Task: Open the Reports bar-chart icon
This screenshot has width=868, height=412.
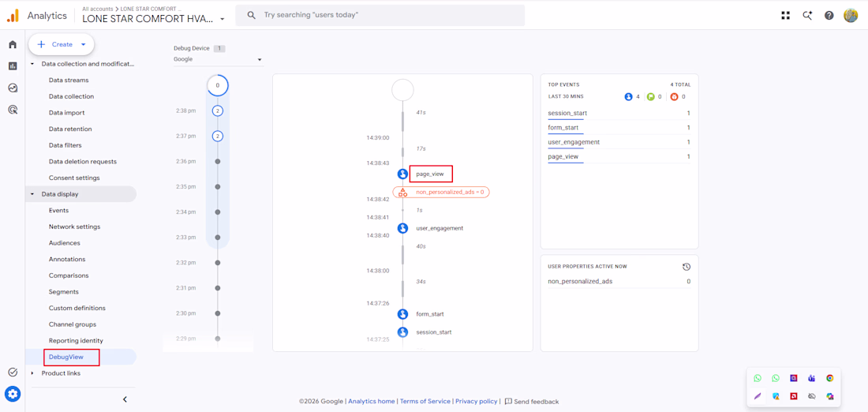Action: (x=13, y=66)
